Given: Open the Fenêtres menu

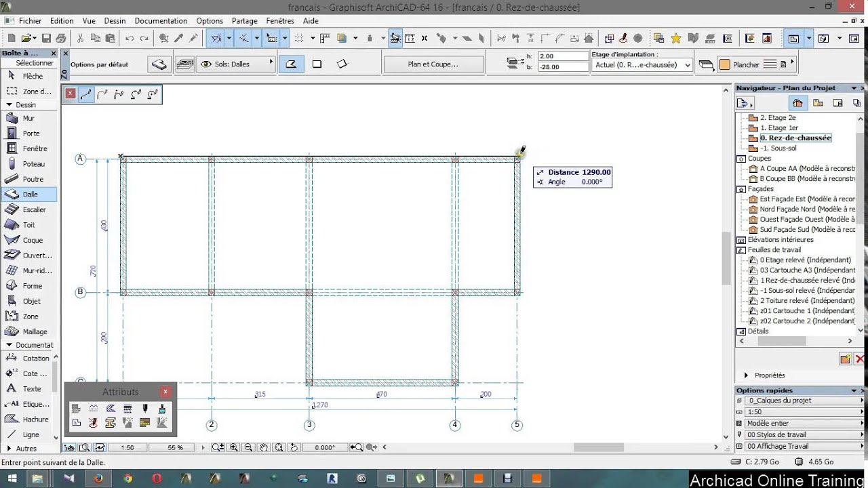Looking at the screenshot, I should pyautogui.click(x=281, y=21).
